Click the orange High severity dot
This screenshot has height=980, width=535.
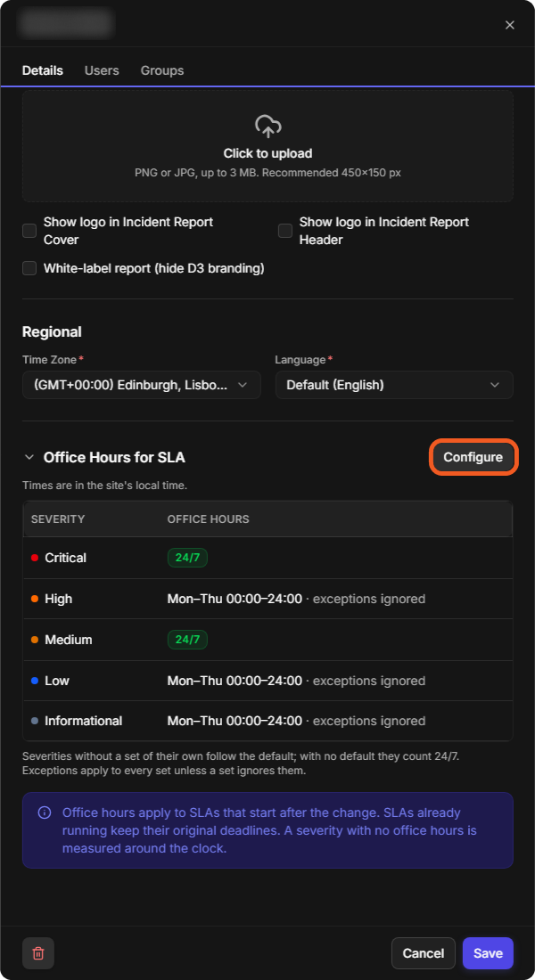pos(35,599)
